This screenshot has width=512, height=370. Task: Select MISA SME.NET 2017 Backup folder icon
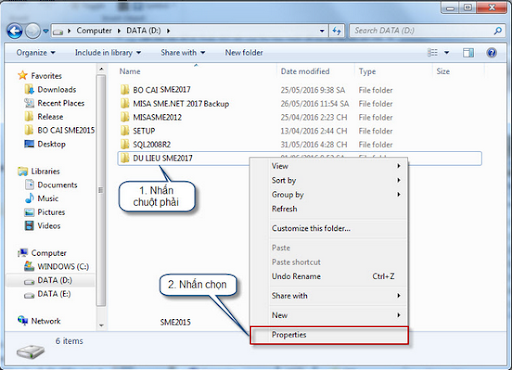pos(125,103)
